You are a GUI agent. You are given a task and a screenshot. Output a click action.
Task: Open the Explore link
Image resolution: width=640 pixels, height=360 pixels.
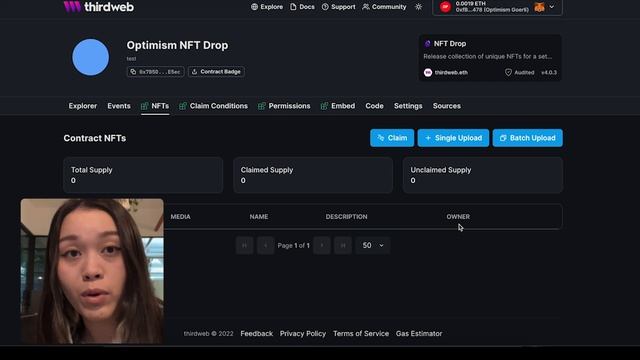point(267,7)
